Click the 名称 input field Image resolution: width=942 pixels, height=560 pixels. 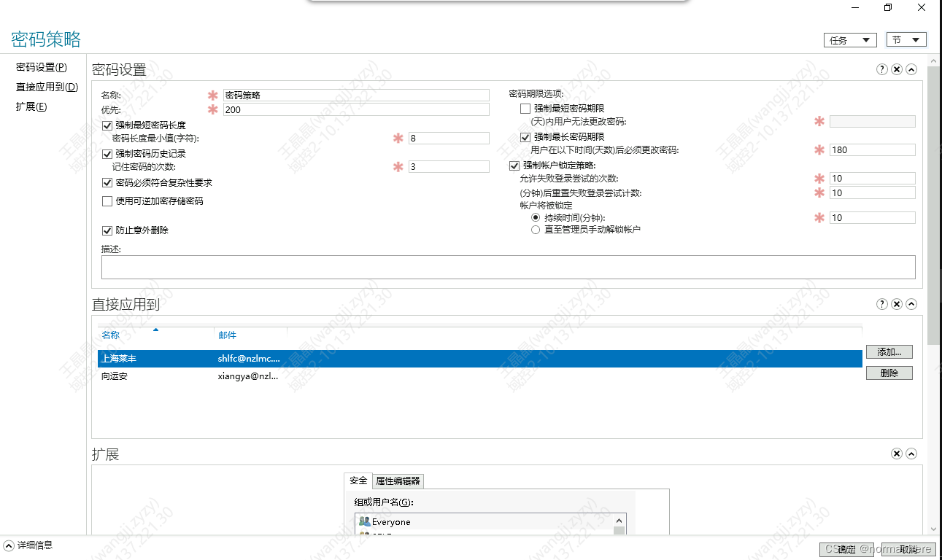(356, 95)
